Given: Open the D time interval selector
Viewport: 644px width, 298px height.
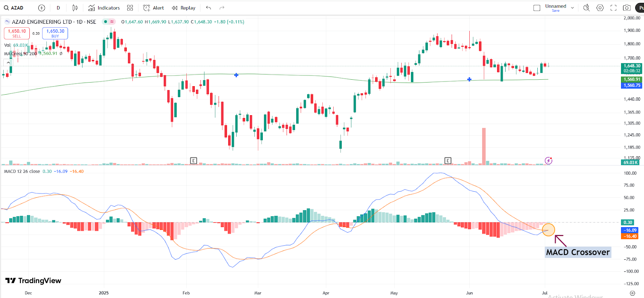Looking at the screenshot, I should (x=58, y=8).
